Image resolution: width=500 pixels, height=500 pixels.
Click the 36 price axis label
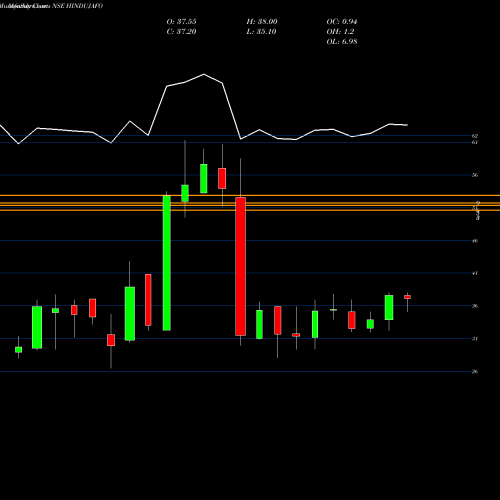[x=475, y=306]
